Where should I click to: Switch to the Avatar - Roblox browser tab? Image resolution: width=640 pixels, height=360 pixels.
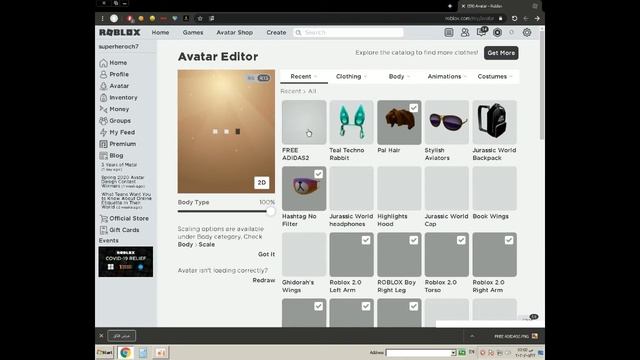(x=499, y=6)
